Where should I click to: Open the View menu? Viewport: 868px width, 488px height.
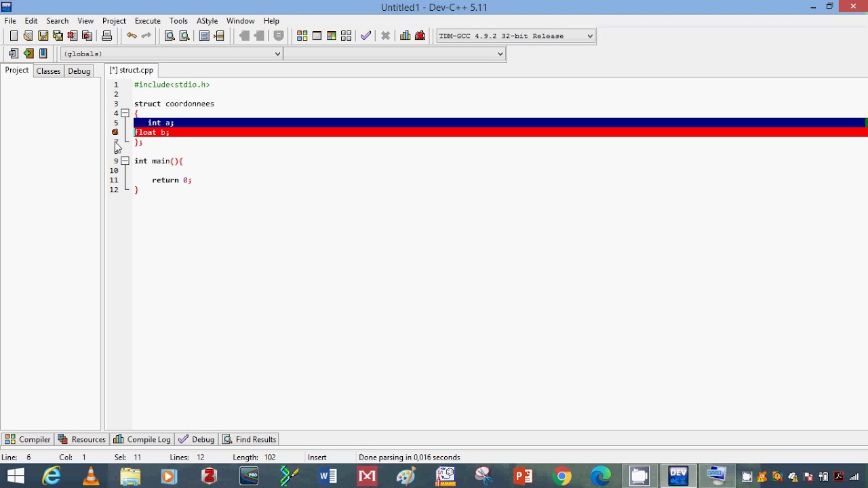click(x=85, y=21)
